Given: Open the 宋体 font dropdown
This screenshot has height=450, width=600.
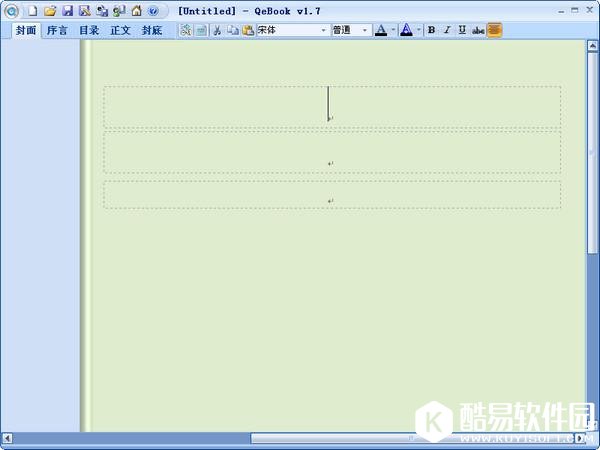Looking at the screenshot, I should pos(324,30).
